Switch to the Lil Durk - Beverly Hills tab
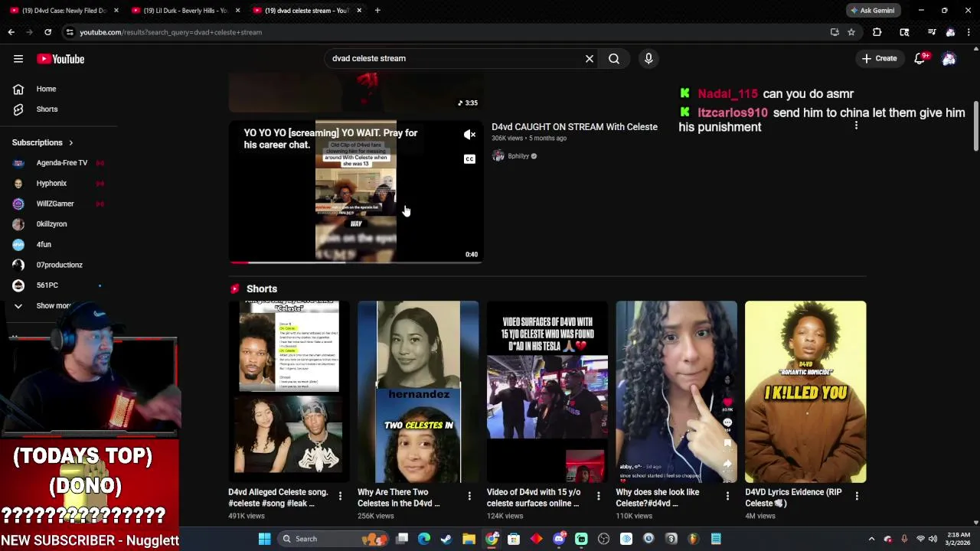The image size is (980, 551). (186, 10)
